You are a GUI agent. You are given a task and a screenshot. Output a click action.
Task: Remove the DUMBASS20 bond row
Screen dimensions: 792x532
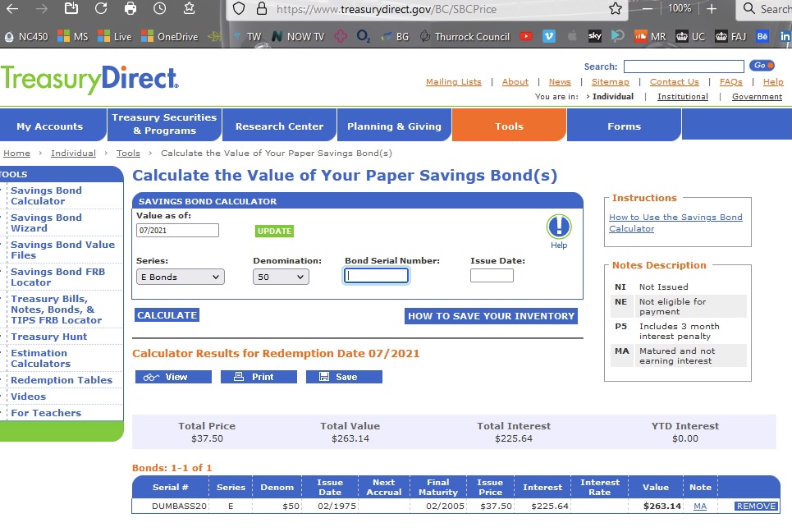coord(756,507)
